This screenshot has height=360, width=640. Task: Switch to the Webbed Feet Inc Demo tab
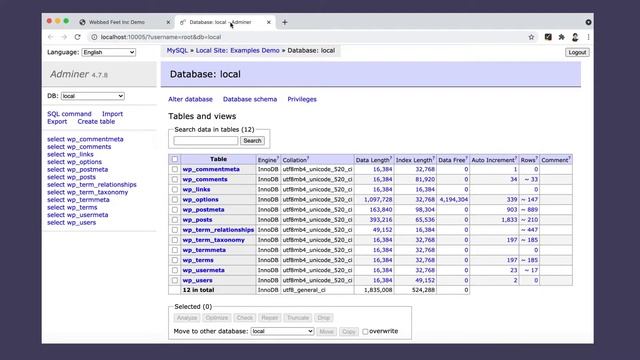tap(117, 22)
